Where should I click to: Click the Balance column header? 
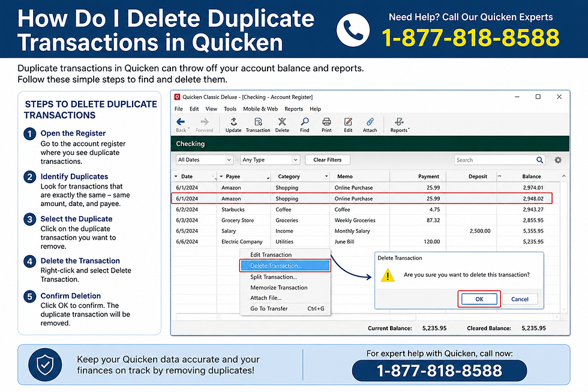(x=532, y=176)
